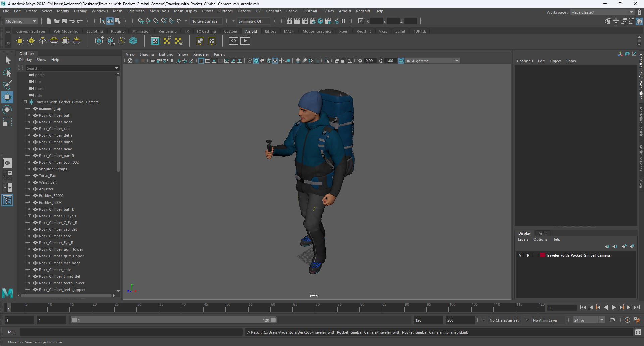Click the Redo arrow icon
The height and width of the screenshot is (346, 644).
(80, 21)
